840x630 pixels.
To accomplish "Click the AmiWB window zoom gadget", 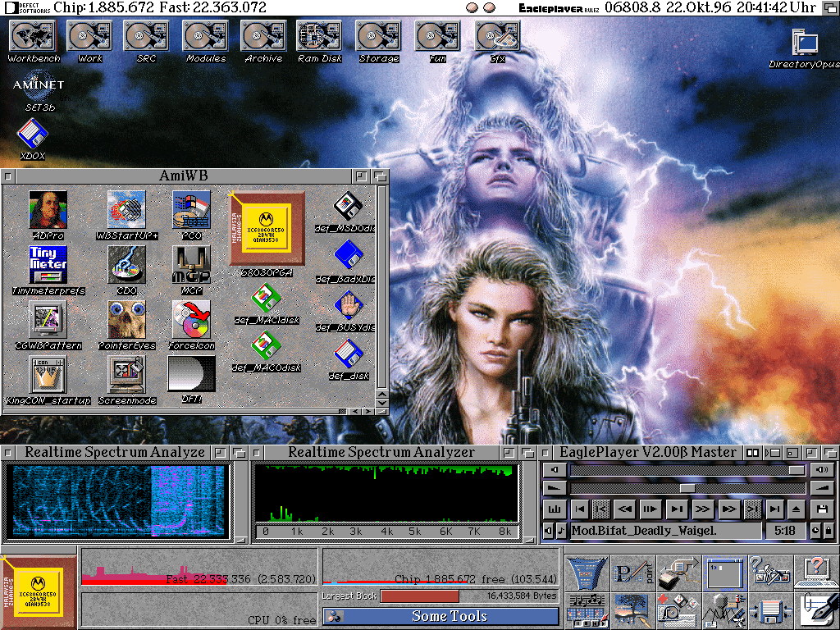I will click(x=361, y=176).
